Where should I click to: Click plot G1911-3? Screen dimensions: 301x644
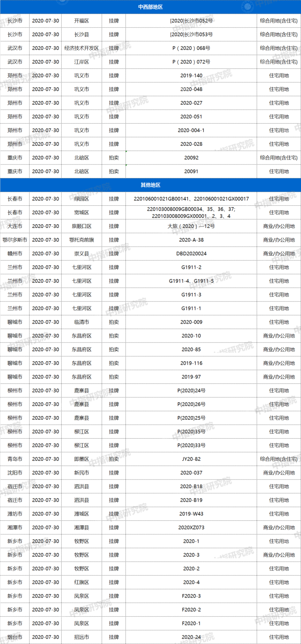click(191, 295)
